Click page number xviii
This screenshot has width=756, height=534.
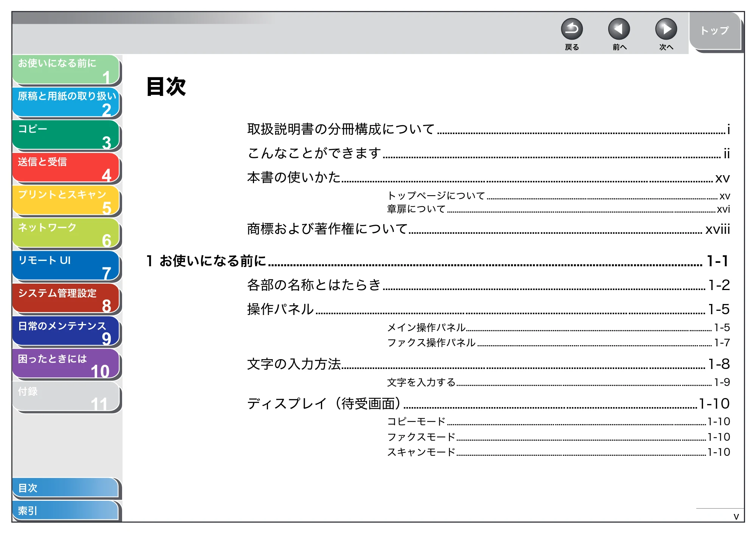[x=717, y=229]
